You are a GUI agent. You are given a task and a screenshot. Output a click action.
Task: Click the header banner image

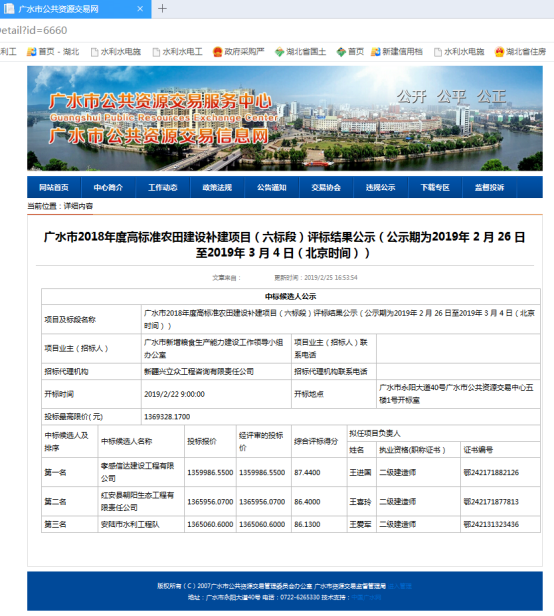coord(285,118)
